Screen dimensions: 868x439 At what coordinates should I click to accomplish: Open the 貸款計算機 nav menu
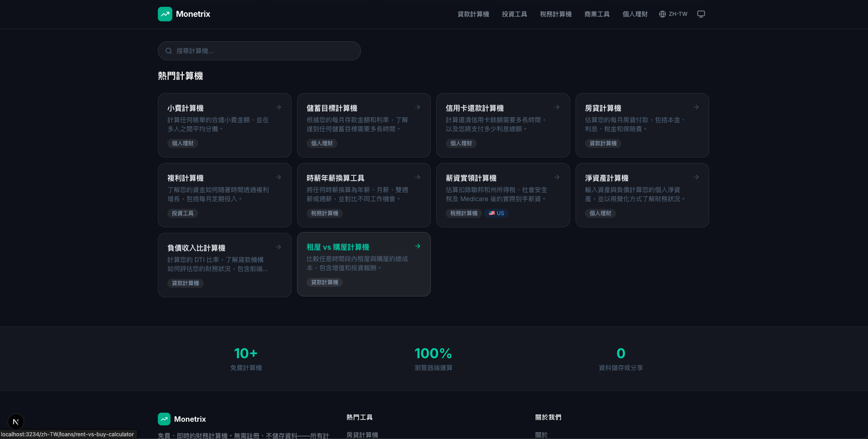coord(473,14)
